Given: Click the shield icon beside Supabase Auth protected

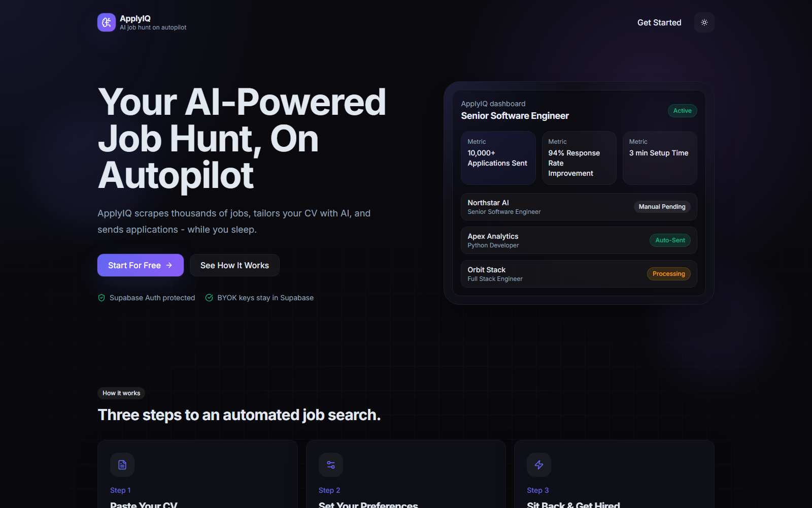Looking at the screenshot, I should pyautogui.click(x=101, y=298).
